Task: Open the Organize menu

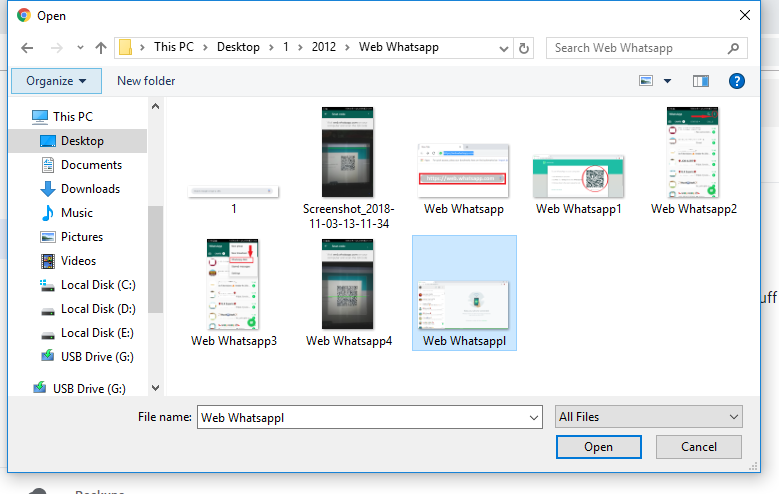Action: coord(56,81)
